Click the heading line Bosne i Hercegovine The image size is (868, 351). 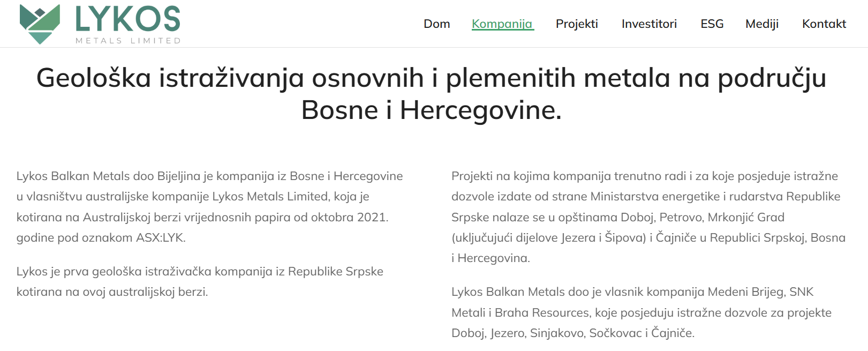[431, 110]
